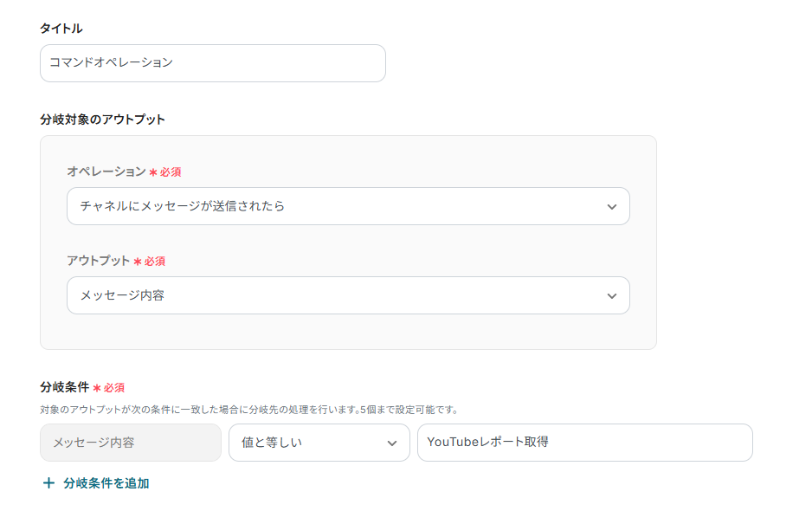The width and height of the screenshot is (812, 511).
Task: Click the アウトプット field label
Action: coord(98,261)
